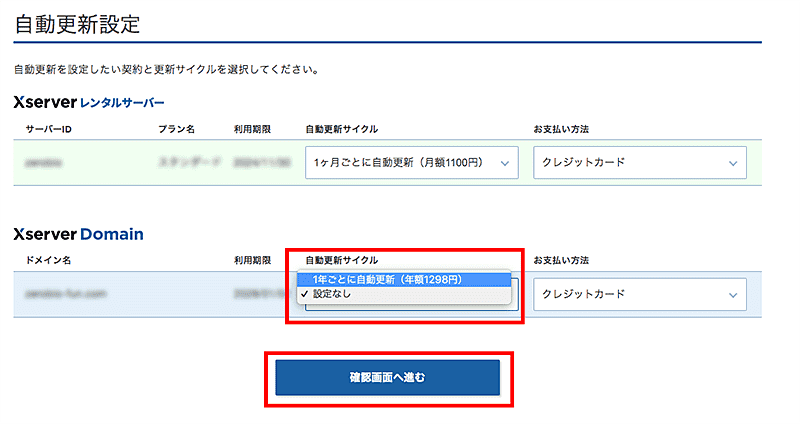Click the 自動更新設定 page heading
Viewport: 800px width, 424px height.
(x=77, y=24)
